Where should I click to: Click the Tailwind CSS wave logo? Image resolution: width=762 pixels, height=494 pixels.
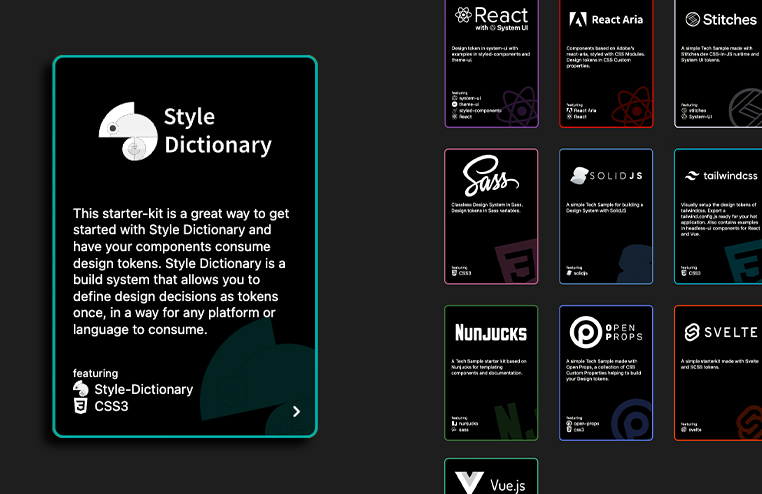[694, 176]
